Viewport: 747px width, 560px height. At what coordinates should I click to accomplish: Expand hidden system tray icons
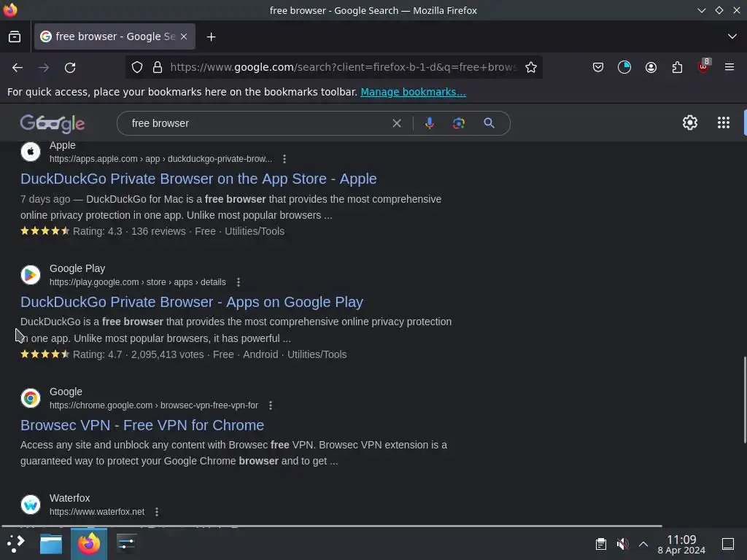643,544
